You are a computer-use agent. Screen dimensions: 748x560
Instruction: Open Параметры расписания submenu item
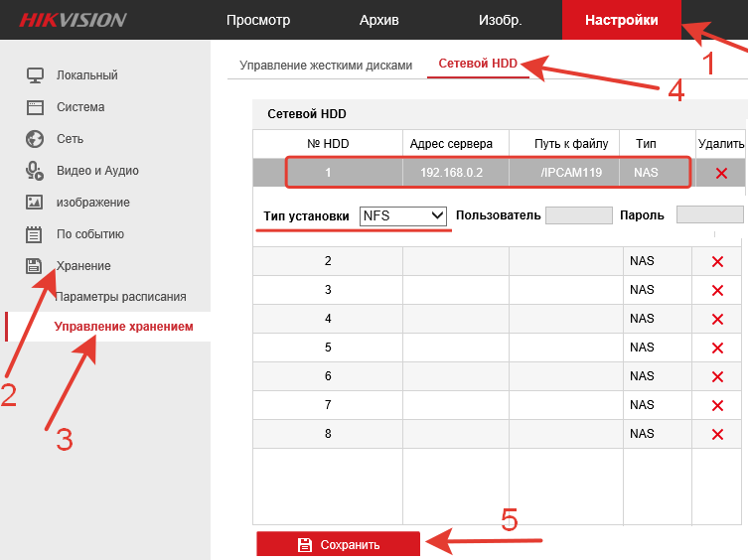pos(120,297)
